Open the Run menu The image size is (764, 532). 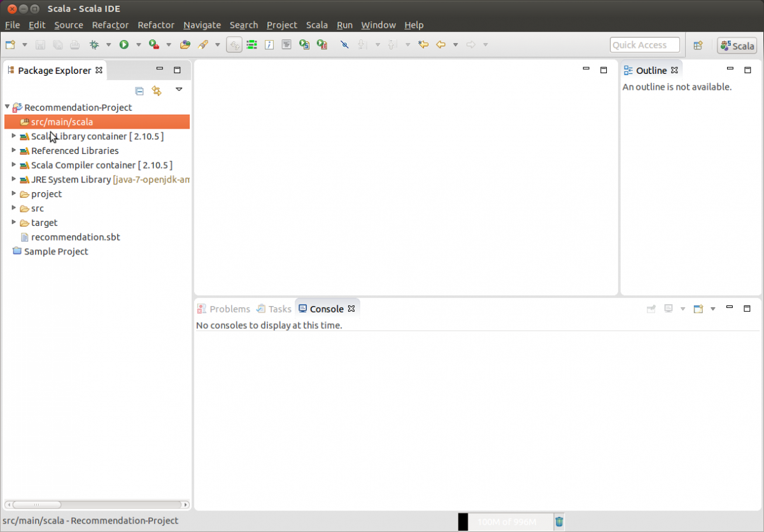click(344, 25)
